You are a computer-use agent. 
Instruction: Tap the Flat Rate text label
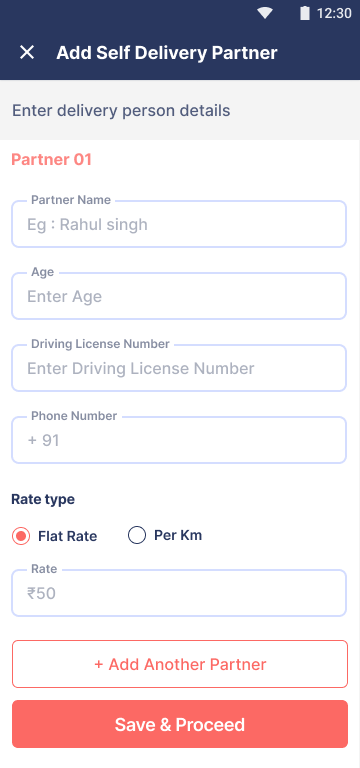[68, 536]
